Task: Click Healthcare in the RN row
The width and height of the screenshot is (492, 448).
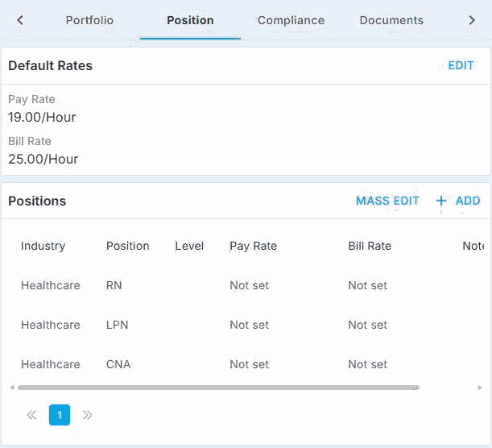Action: coord(51,285)
